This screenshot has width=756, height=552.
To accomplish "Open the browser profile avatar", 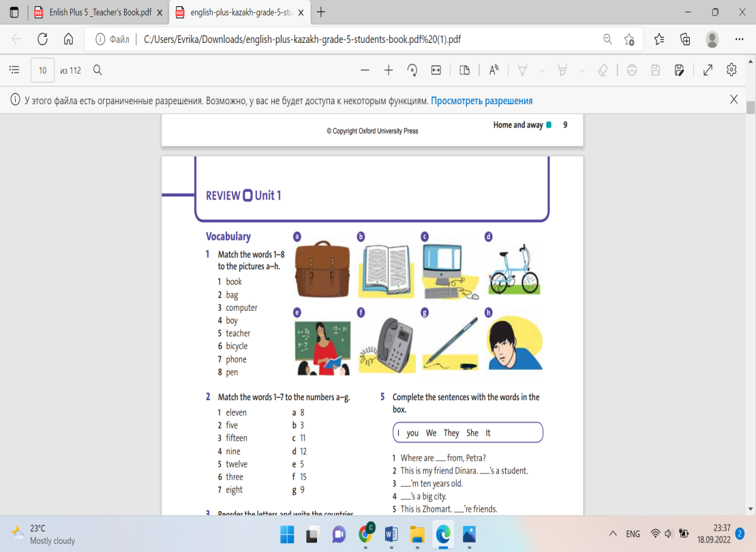I will tap(712, 40).
